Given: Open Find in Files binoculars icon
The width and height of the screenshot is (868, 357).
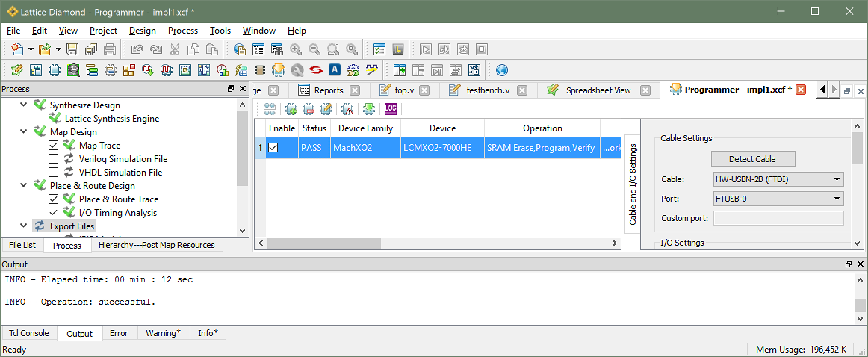Looking at the screenshot, I should pos(277,49).
